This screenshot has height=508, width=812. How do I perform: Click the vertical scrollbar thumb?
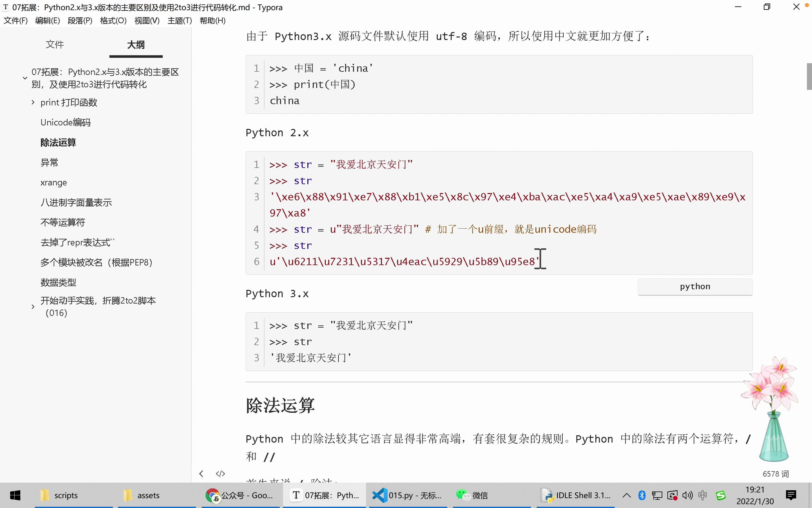point(809,76)
